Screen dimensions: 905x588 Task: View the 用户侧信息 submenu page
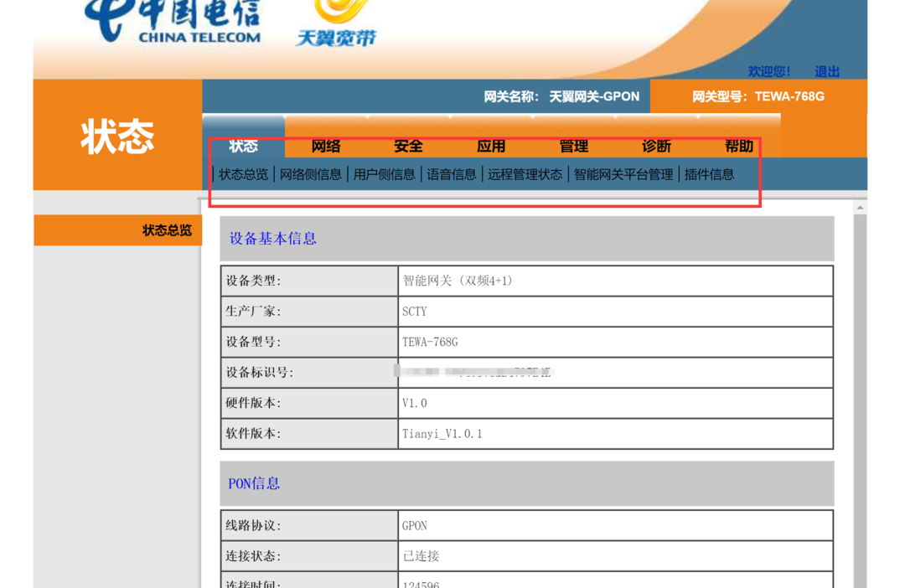[384, 174]
